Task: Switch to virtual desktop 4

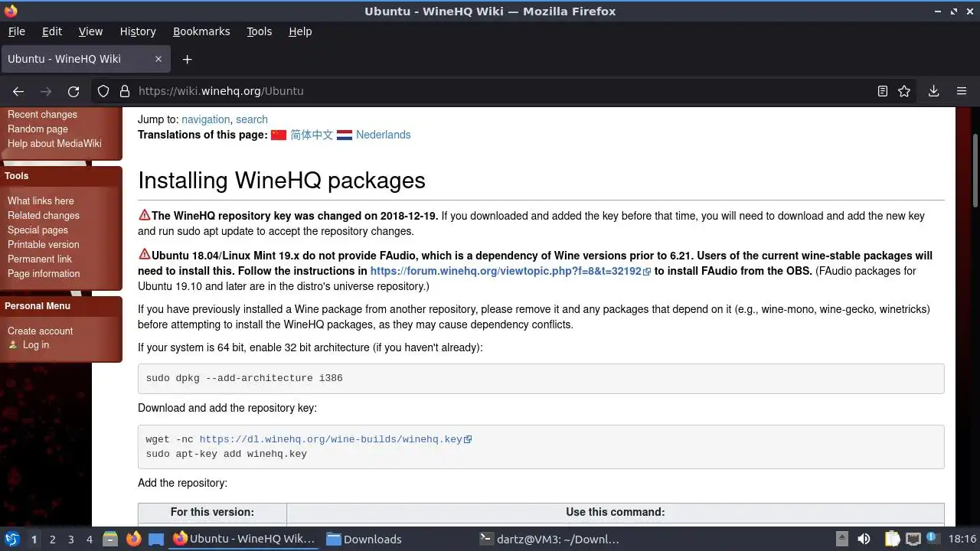Action: point(89,539)
